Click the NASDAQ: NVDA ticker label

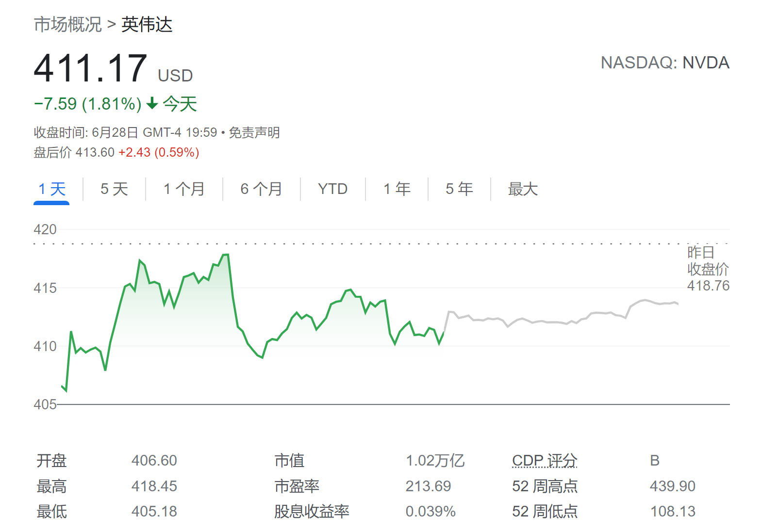pos(664,63)
